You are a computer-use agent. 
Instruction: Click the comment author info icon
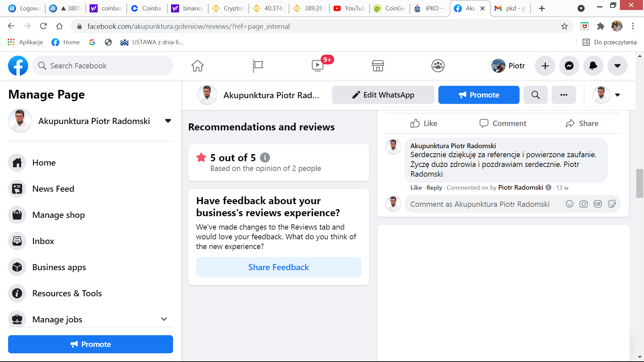pyautogui.click(x=548, y=187)
